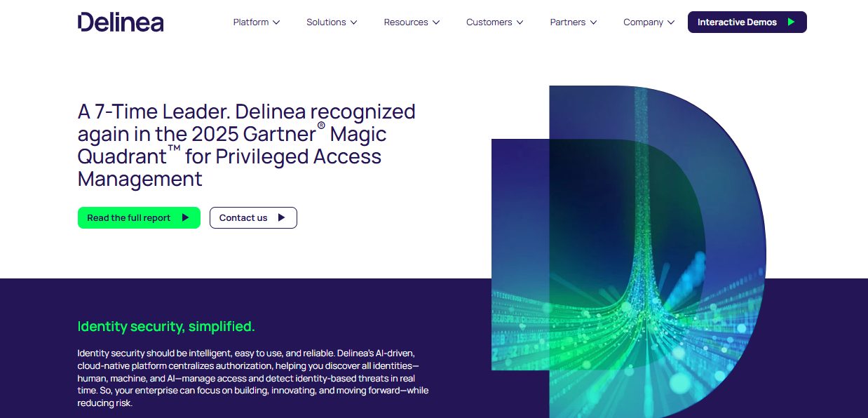Expand the chevron beside Platform
The width and height of the screenshot is (868, 418).
[276, 22]
